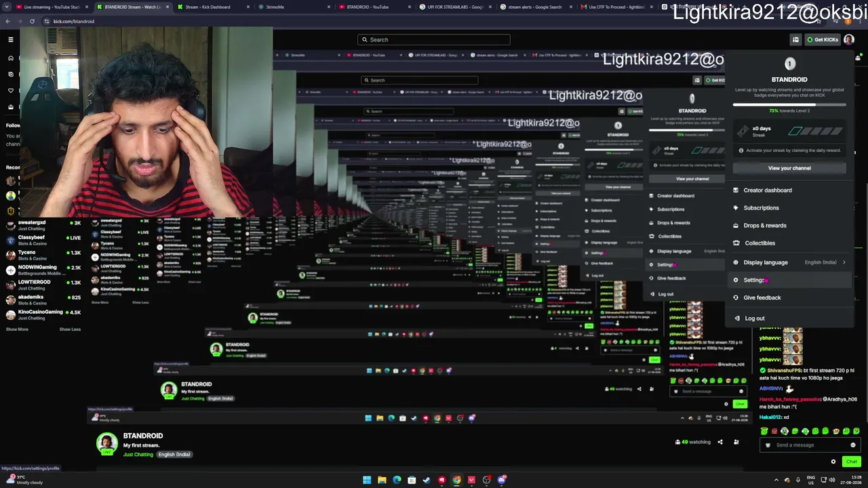Click the browser address bar kick.com/btandroid
868x488 pixels.
(73, 21)
